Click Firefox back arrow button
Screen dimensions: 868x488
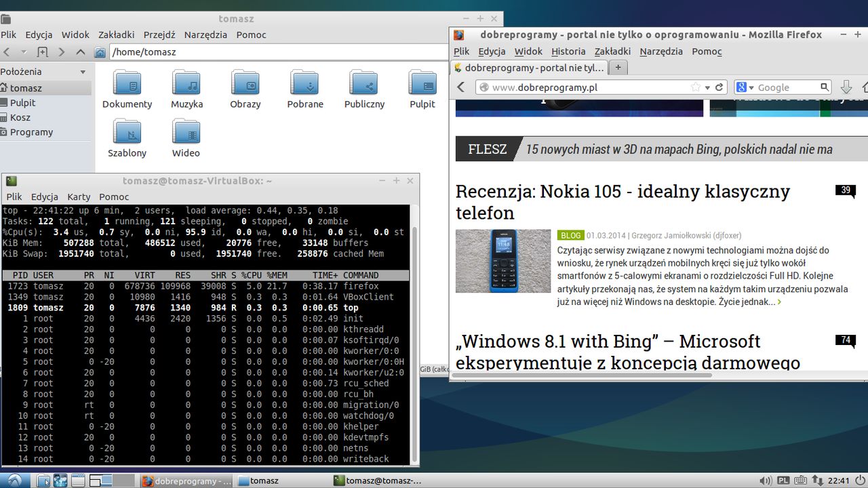[x=461, y=87]
